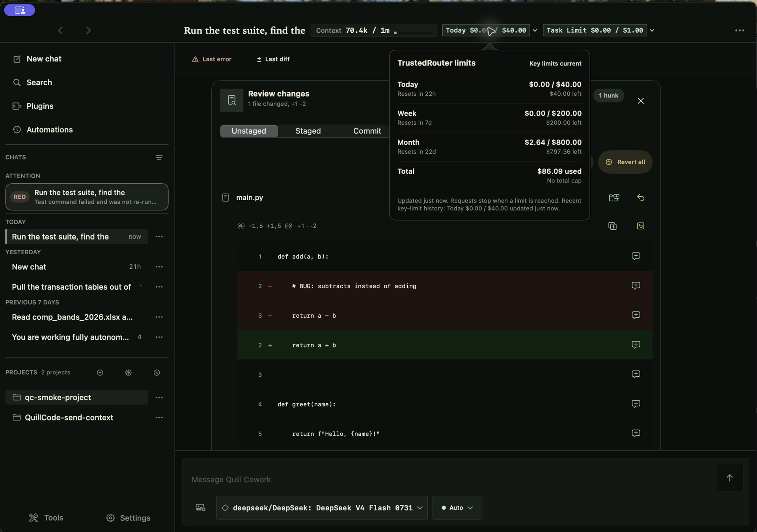Send message with the up arrow button

point(729,478)
